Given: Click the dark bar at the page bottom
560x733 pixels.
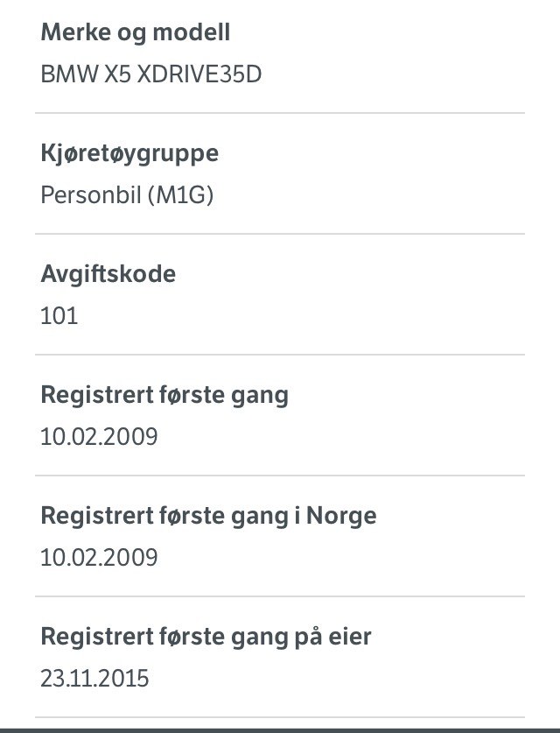Looking at the screenshot, I should click(x=280, y=729).
